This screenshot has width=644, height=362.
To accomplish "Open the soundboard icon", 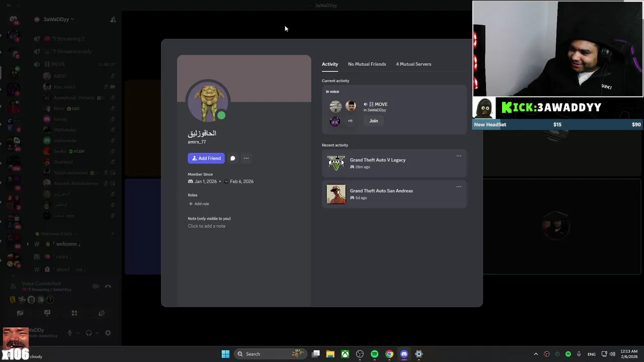I will [x=102, y=313].
